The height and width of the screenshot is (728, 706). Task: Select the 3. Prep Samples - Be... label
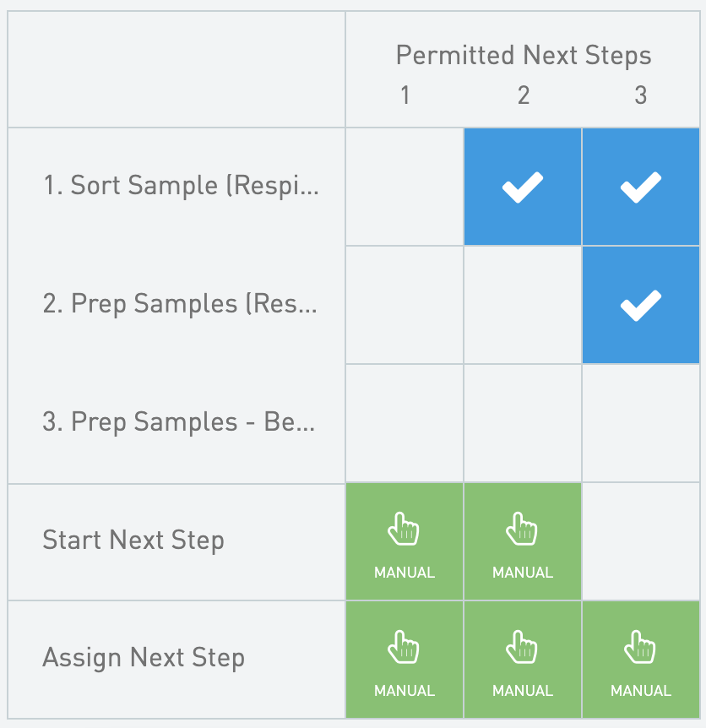178,422
